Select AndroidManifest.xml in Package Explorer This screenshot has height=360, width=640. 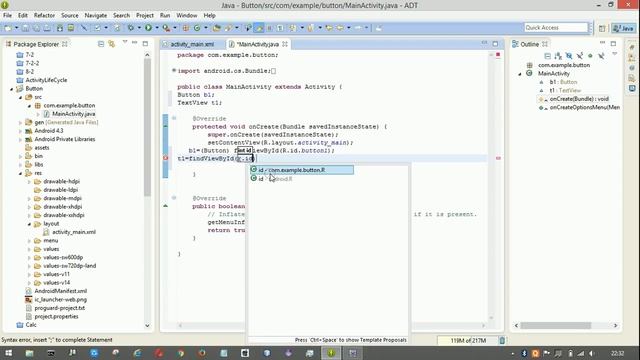click(x=60, y=291)
